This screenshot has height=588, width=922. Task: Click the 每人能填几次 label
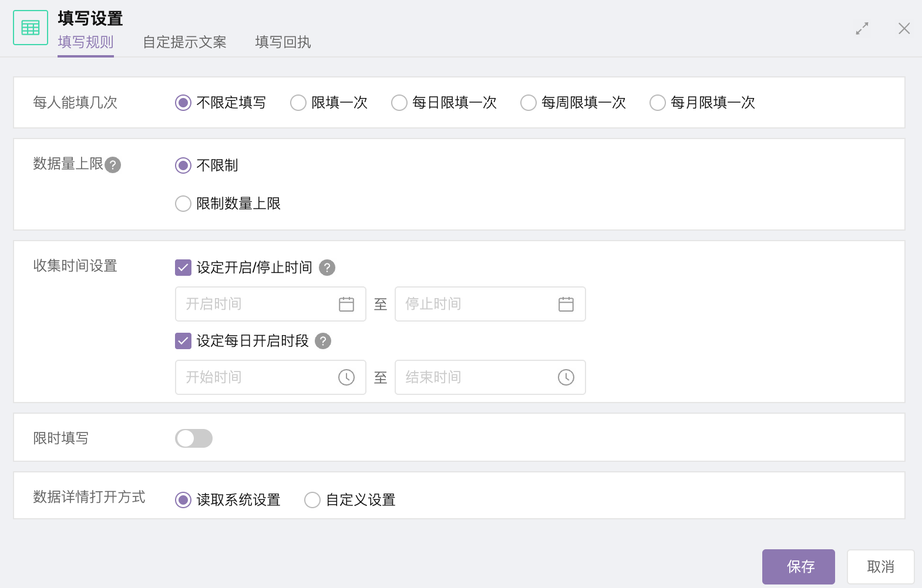point(75,103)
